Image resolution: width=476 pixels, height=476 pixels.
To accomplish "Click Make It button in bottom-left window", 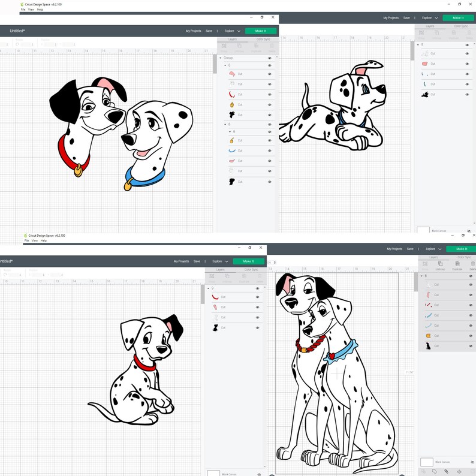I will [249, 261].
